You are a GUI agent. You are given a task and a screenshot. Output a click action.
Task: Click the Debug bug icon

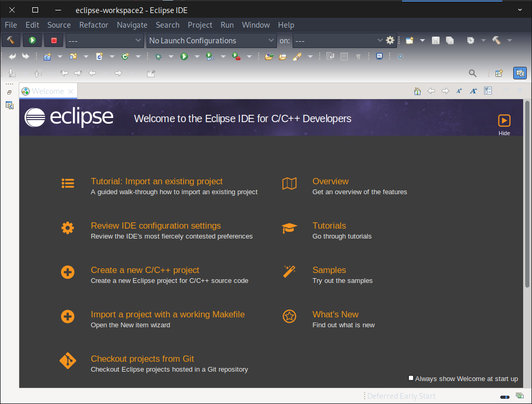click(158, 57)
